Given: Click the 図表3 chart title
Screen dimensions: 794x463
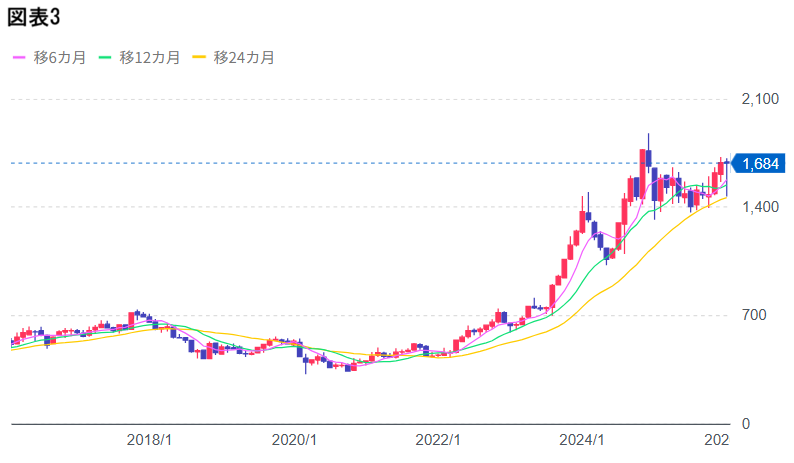Looking at the screenshot, I should (x=34, y=16).
